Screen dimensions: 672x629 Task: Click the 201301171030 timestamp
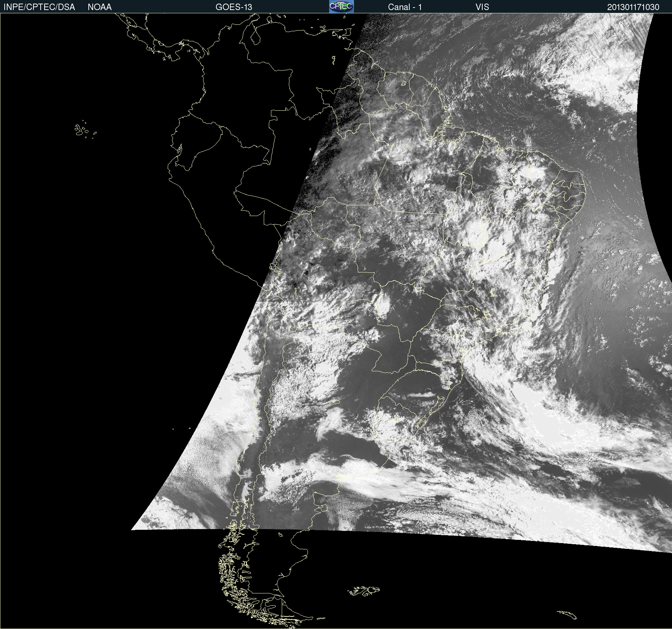click(633, 7)
